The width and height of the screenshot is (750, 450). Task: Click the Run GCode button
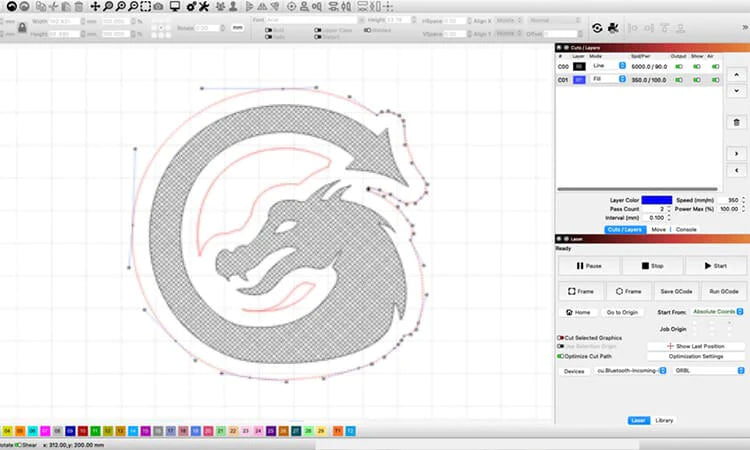tap(724, 291)
